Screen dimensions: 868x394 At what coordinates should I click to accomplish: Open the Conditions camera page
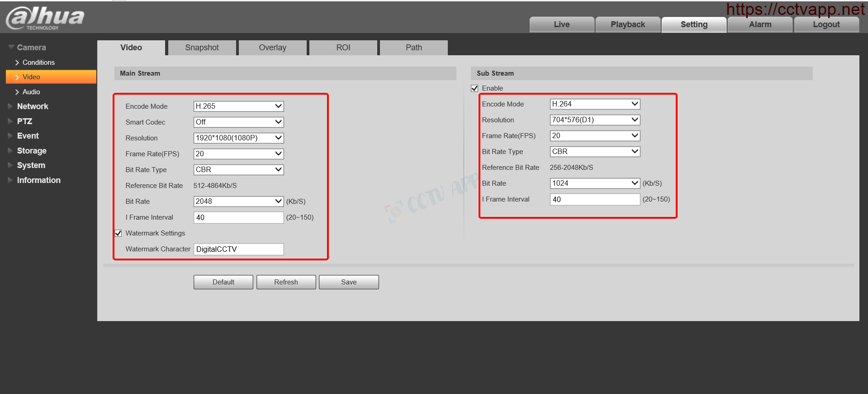coord(38,62)
